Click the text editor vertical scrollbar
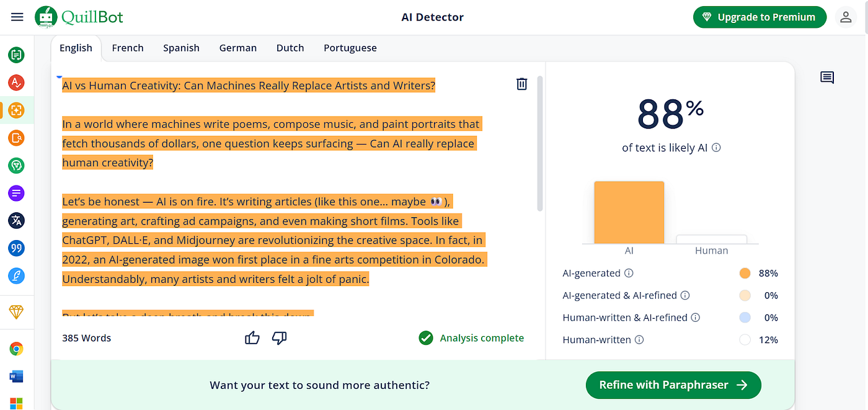 pos(540,144)
